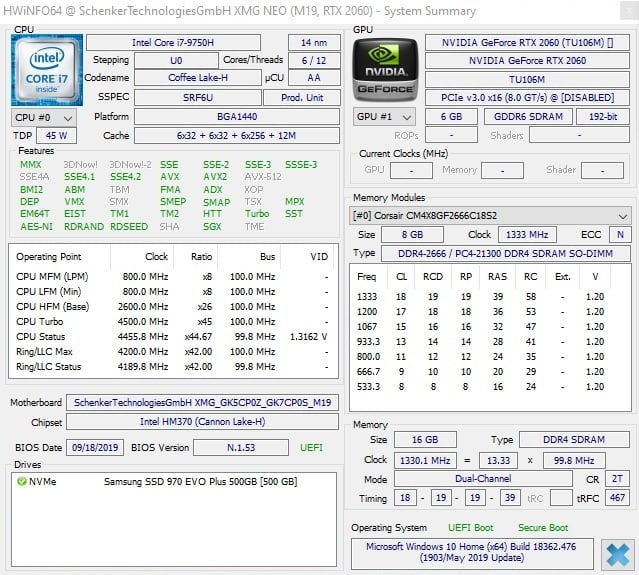Click the Cores/Threads 6 / 12 value
This screenshot has width=639, height=575.
pyautogui.click(x=314, y=60)
